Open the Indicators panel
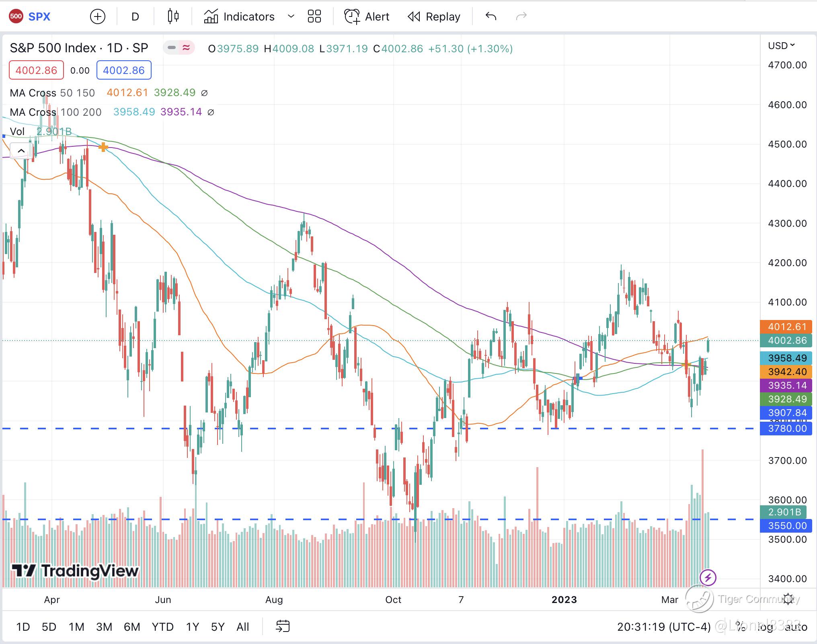 coord(240,16)
